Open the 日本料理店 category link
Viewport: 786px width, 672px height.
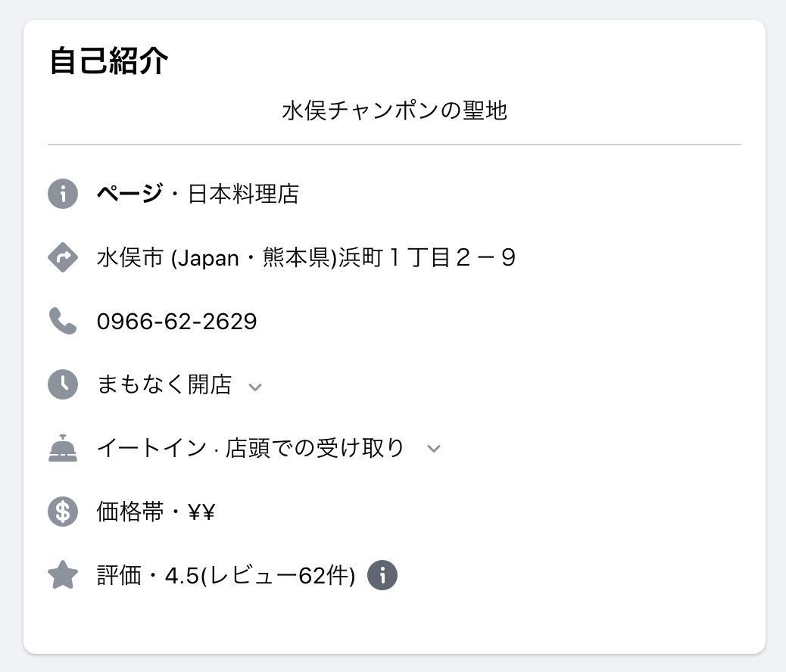pos(243,194)
